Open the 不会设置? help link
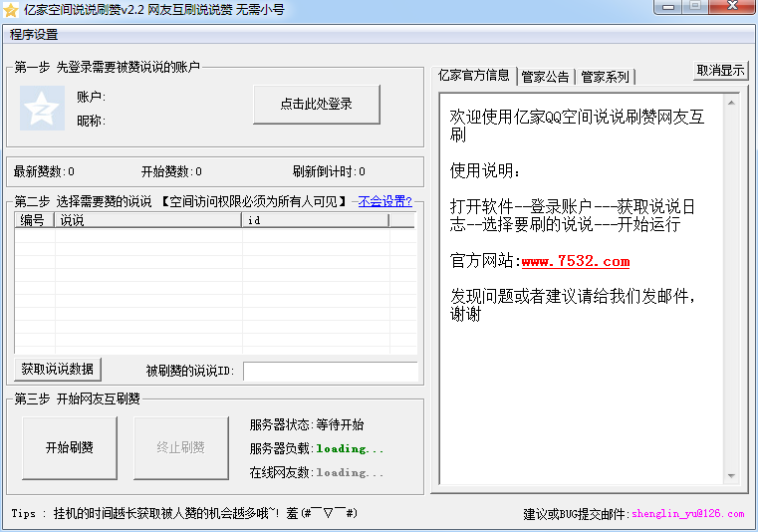758x532 pixels. click(384, 201)
